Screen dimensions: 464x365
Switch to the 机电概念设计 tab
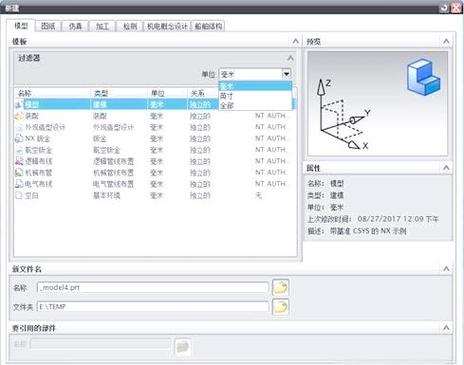click(167, 26)
